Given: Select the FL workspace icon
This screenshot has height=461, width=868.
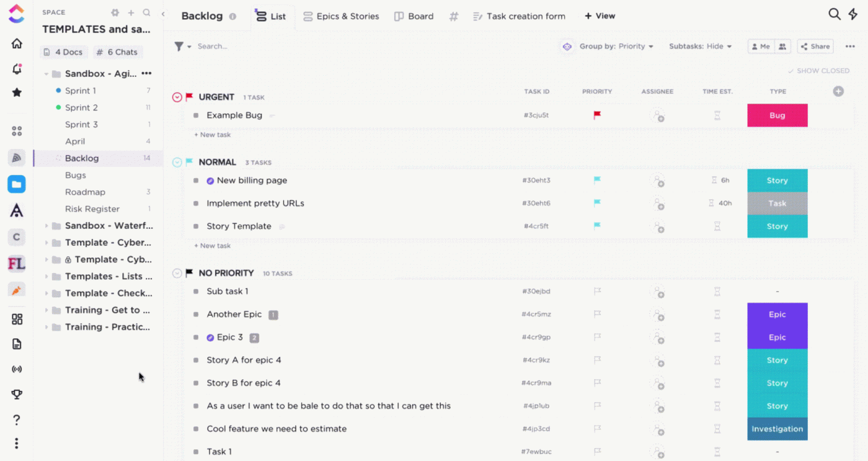Looking at the screenshot, I should [x=17, y=264].
